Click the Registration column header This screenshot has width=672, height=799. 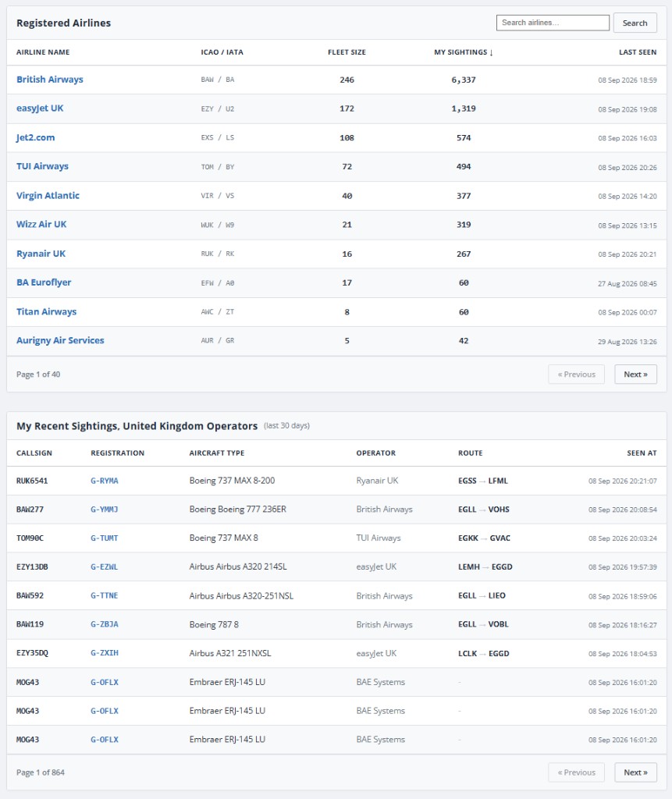[117, 453]
